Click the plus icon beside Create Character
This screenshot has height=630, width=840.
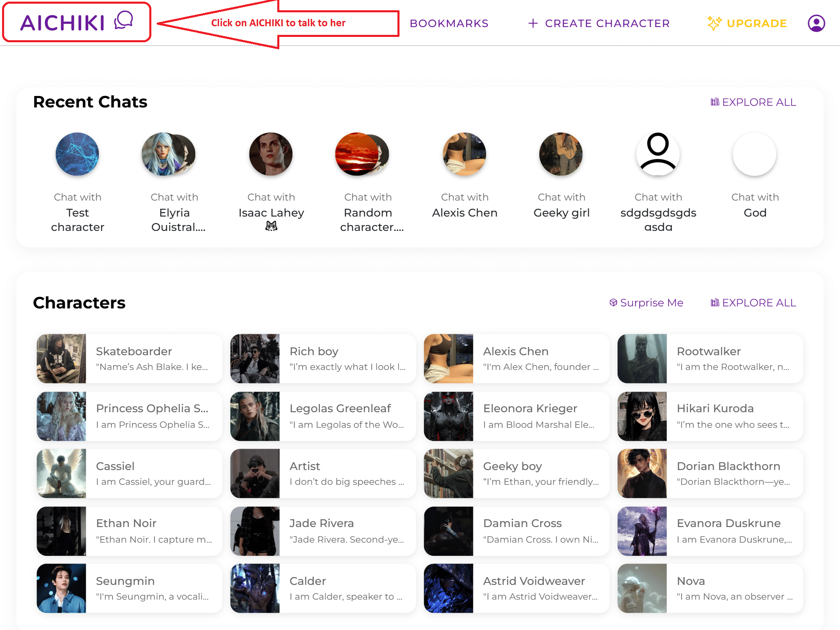[x=533, y=23]
